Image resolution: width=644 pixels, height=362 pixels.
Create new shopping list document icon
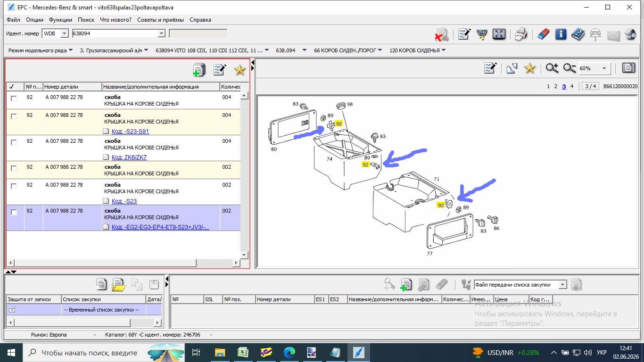click(x=101, y=284)
